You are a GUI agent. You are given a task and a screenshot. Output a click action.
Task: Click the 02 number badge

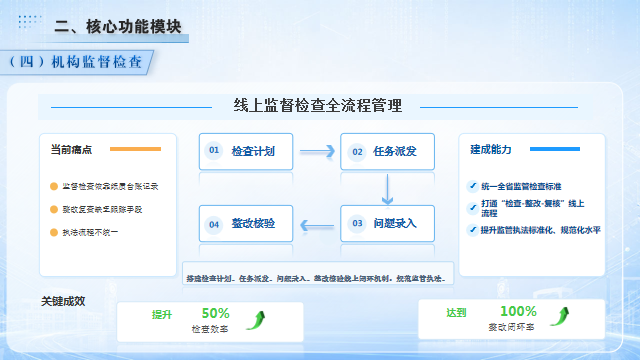click(357, 152)
